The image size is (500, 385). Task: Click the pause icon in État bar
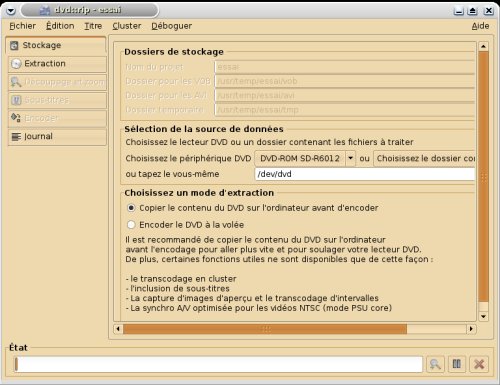457,364
